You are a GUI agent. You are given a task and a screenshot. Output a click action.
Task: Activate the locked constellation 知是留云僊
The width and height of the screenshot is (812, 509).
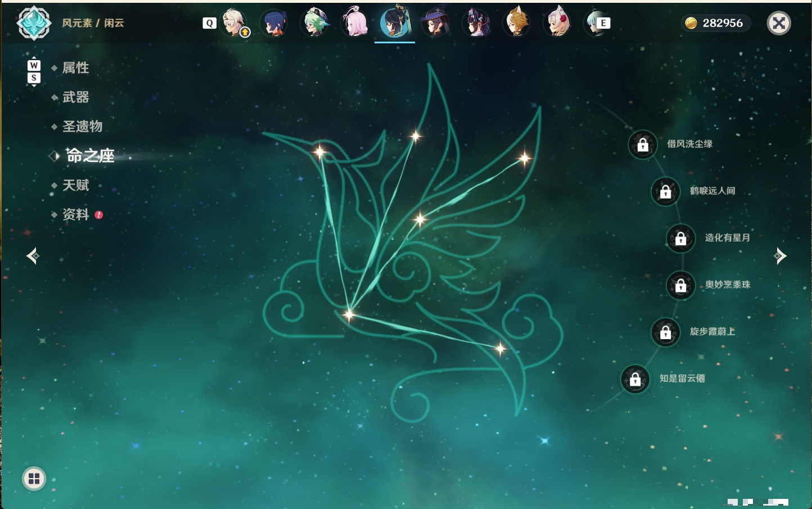pyautogui.click(x=635, y=379)
